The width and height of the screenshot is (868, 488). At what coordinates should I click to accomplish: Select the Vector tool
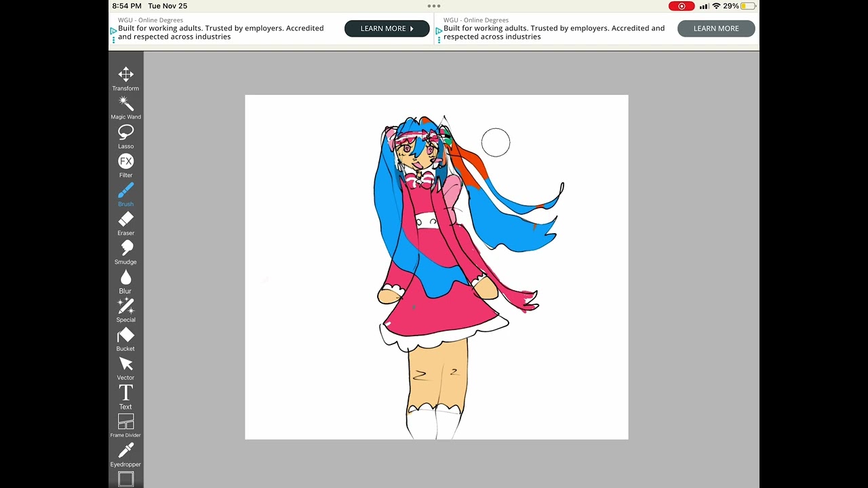click(125, 369)
